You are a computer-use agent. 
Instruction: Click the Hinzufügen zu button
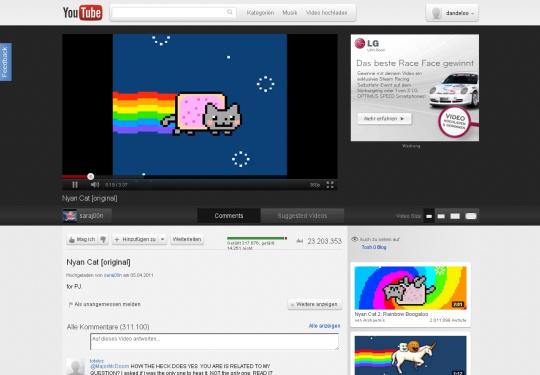pyautogui.click(x=135, y=239)
